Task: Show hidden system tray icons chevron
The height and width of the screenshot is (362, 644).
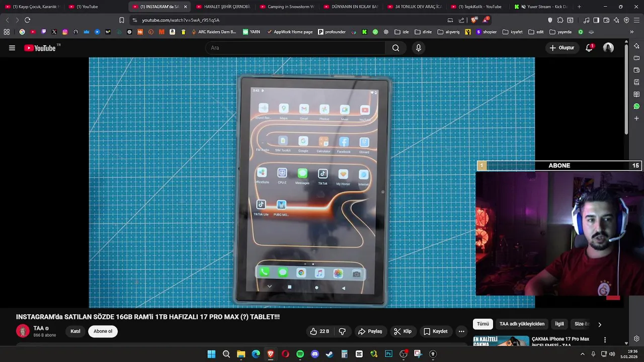Action: point(583,354)
